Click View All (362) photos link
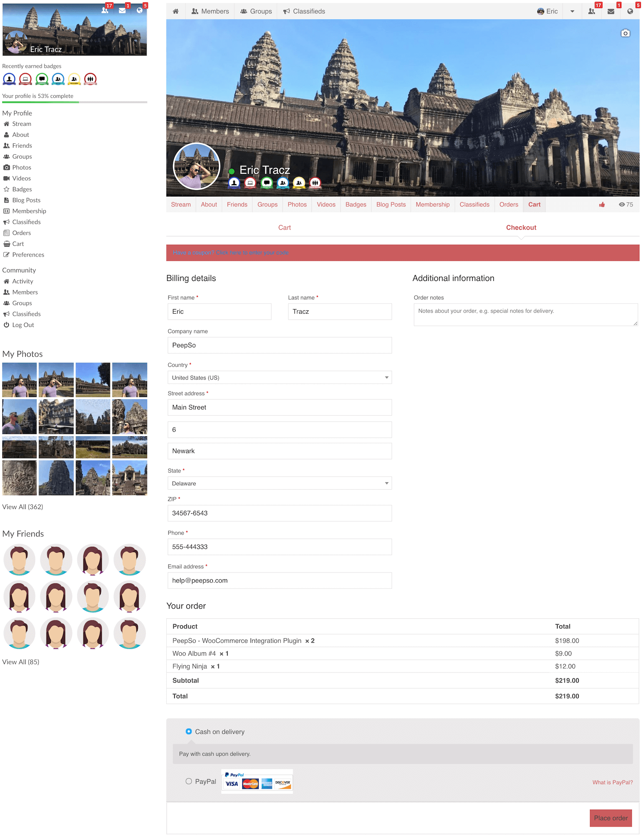Screen dimensions: 642x840 click(23, 507)
